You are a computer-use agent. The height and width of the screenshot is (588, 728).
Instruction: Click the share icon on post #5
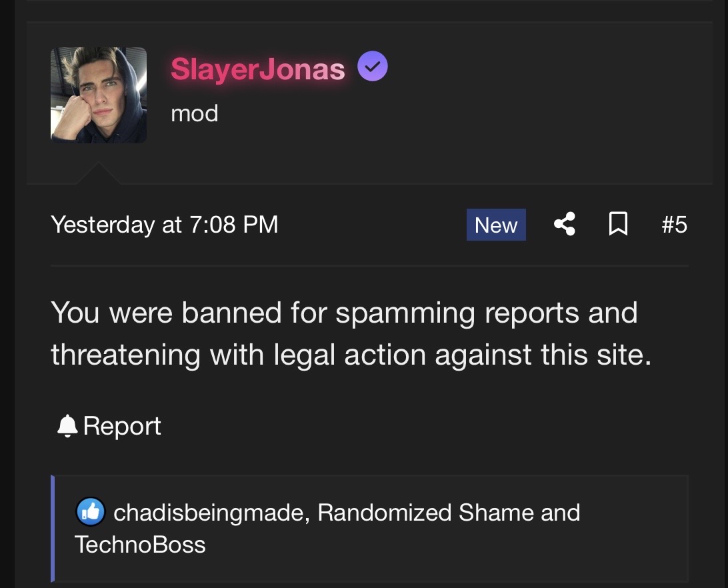(565, 225)
